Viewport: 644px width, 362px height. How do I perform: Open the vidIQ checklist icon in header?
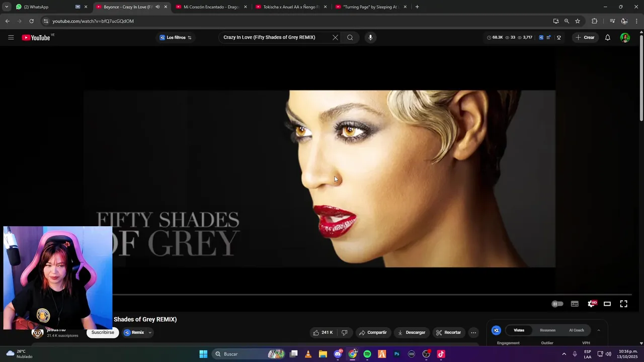(548, 37)
